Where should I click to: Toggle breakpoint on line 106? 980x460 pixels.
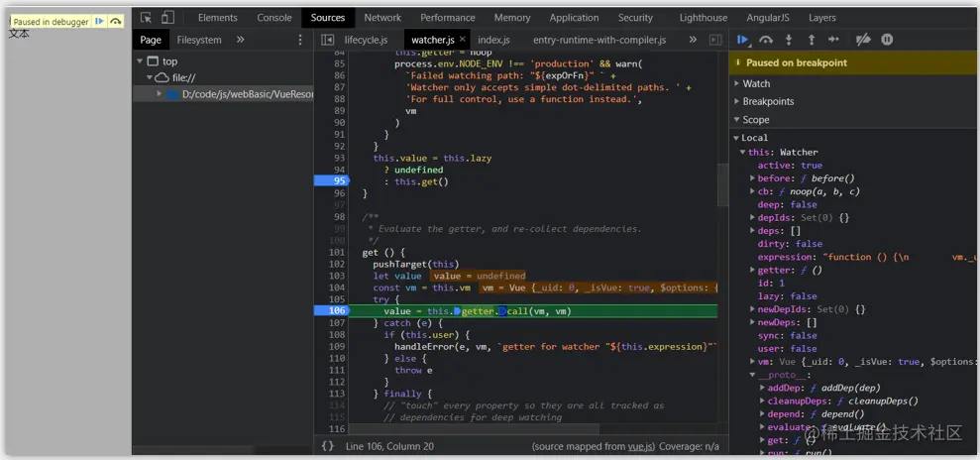pos(332,310)
